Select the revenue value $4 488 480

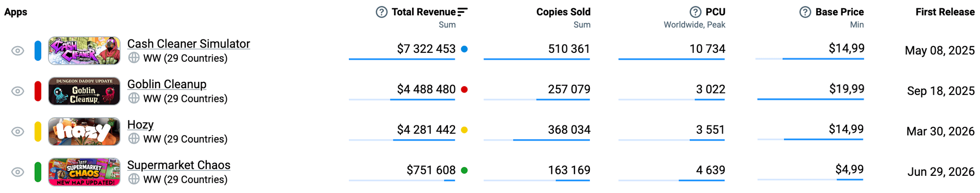click(x=426, y=90)
